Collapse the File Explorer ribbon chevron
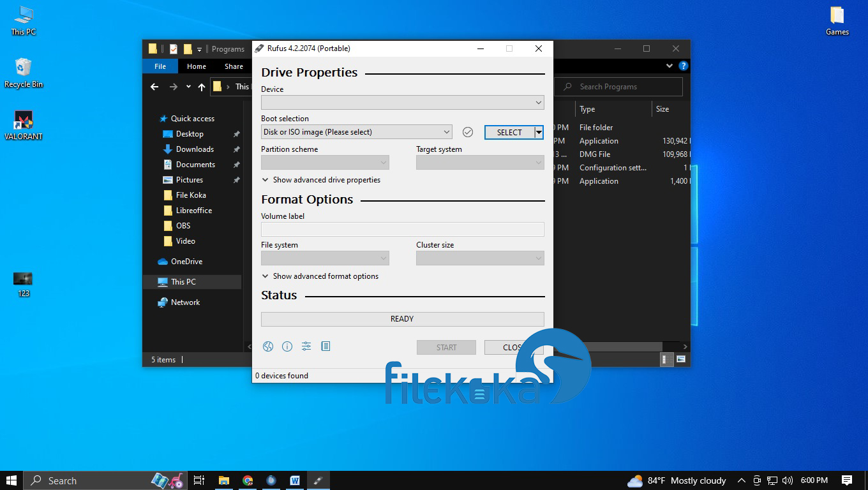 670,66
